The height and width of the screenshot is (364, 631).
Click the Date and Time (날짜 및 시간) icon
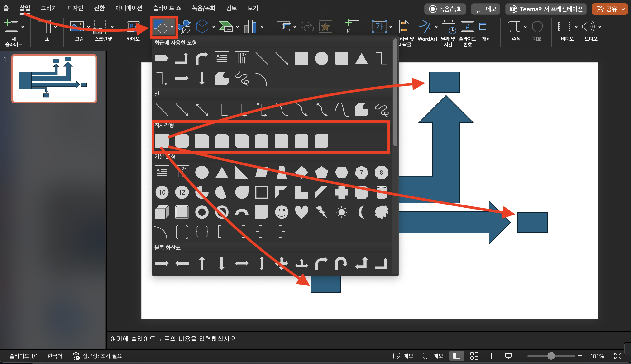pyautogui.click(x=448, y=27)
